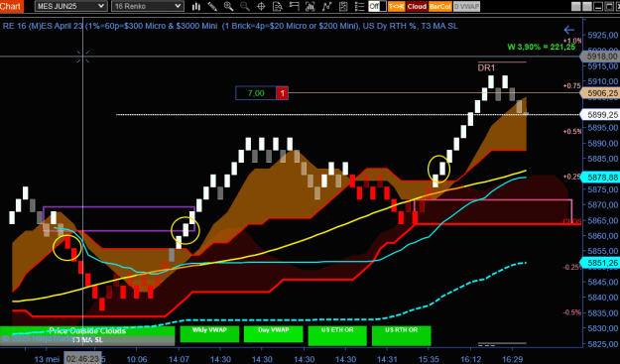
Task: Click the 5878,88 cyan price marker
Action: point(600,178)
